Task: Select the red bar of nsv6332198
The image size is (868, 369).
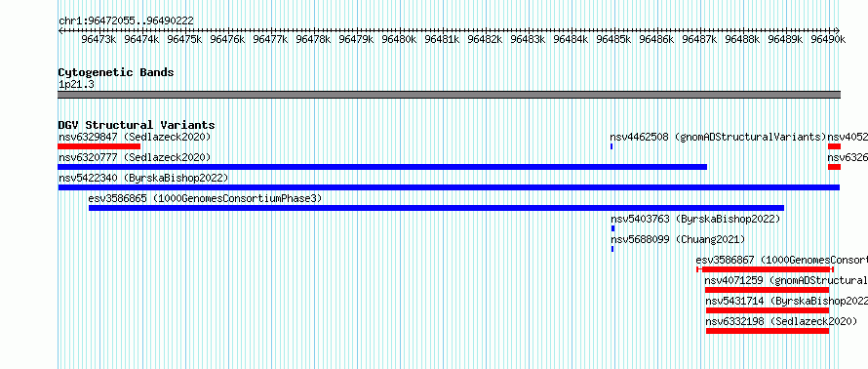Action: (x=768, y=331)
